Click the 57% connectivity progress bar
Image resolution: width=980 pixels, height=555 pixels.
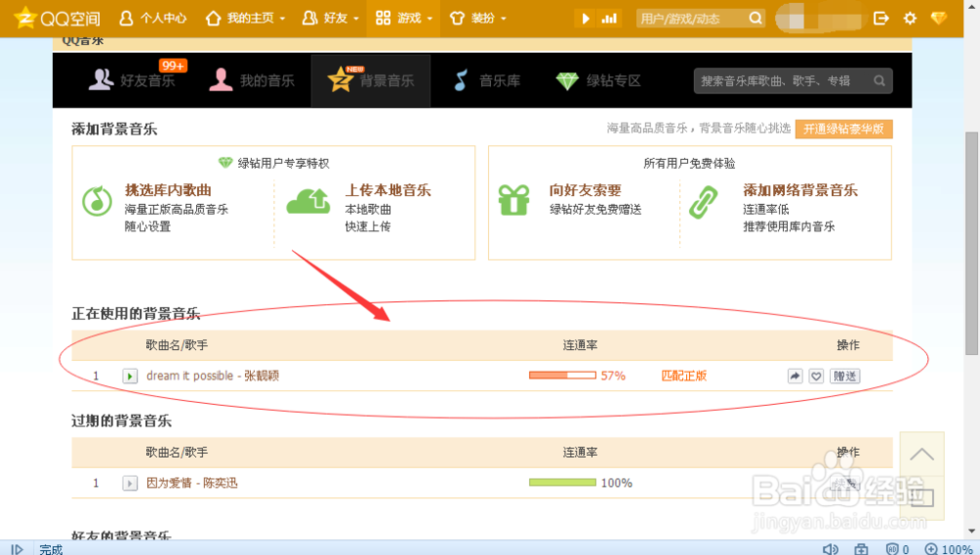563,376
